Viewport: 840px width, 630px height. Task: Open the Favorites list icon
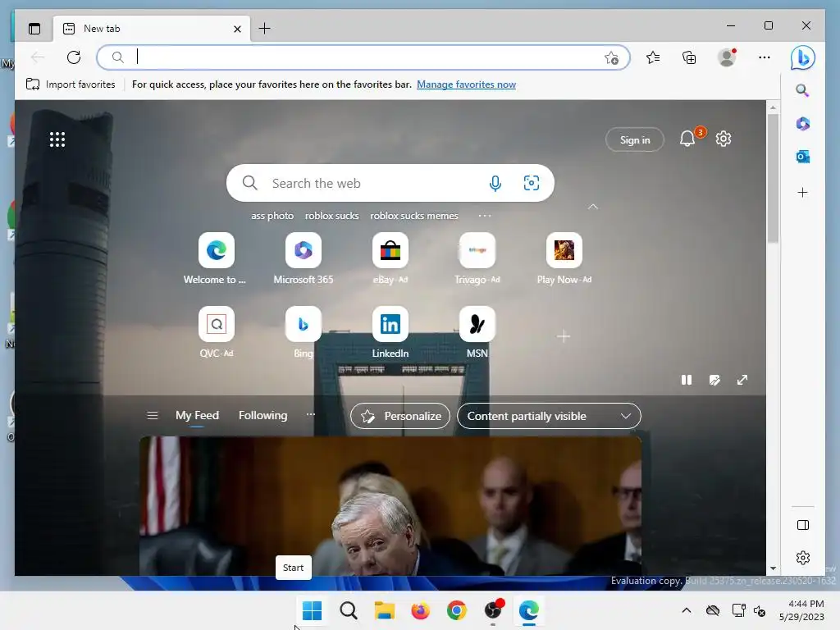click(653, 57)
